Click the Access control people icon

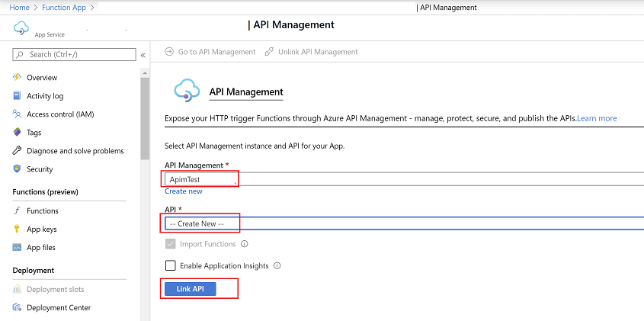coord(17,114)
